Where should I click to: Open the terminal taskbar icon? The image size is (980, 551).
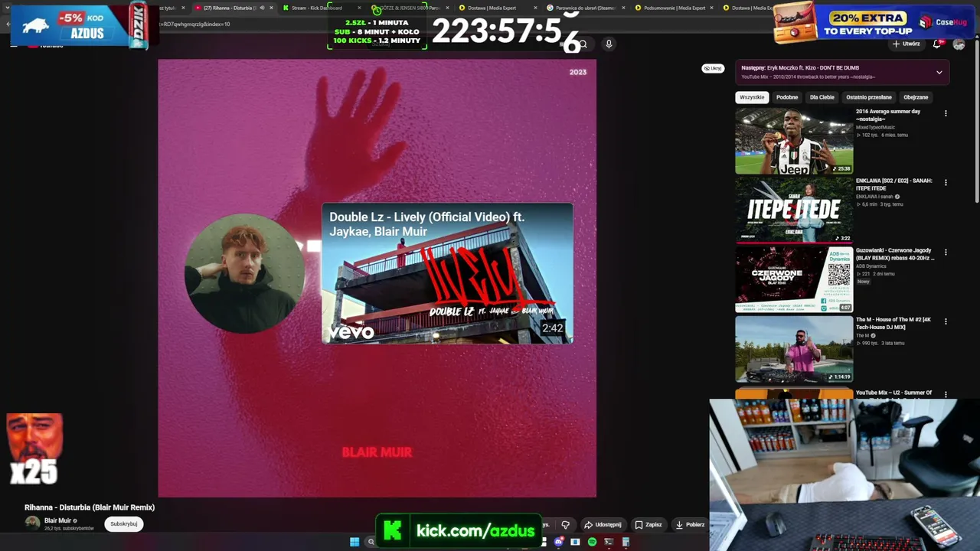[x=609, y=542]
